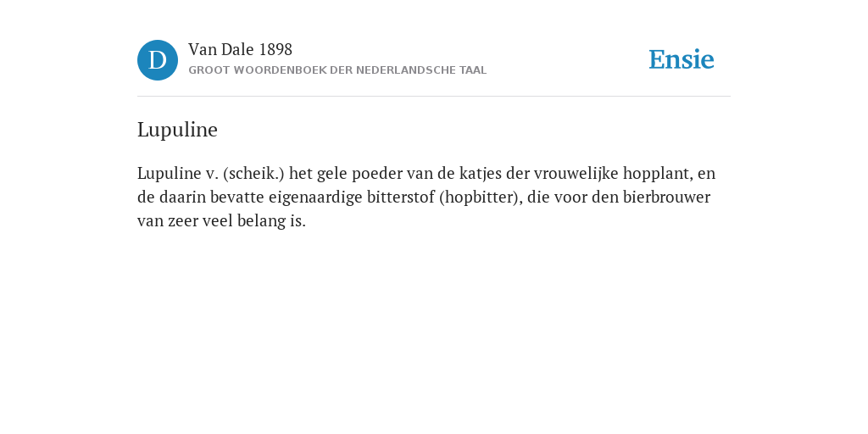Click the horizontal divider below the header

[434, 97]
